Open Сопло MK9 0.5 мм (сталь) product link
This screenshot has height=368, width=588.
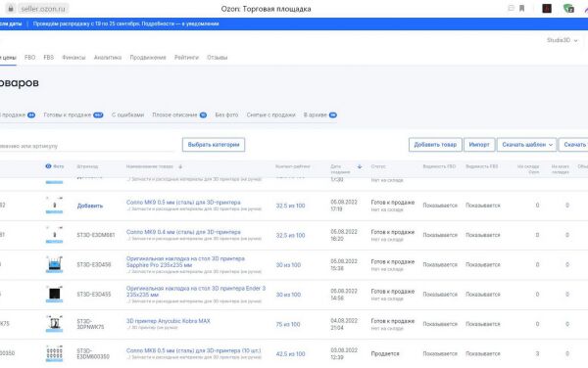coord(183,203)
